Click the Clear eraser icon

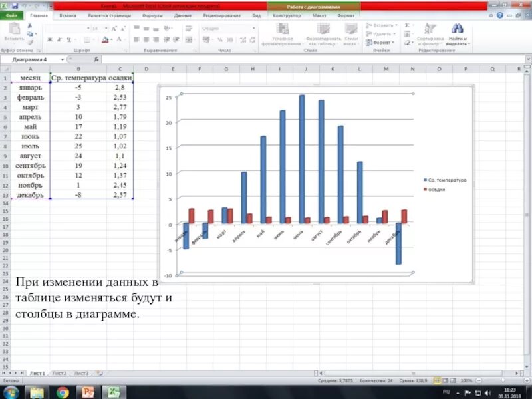pyautogui.click(x=407, y=43)
